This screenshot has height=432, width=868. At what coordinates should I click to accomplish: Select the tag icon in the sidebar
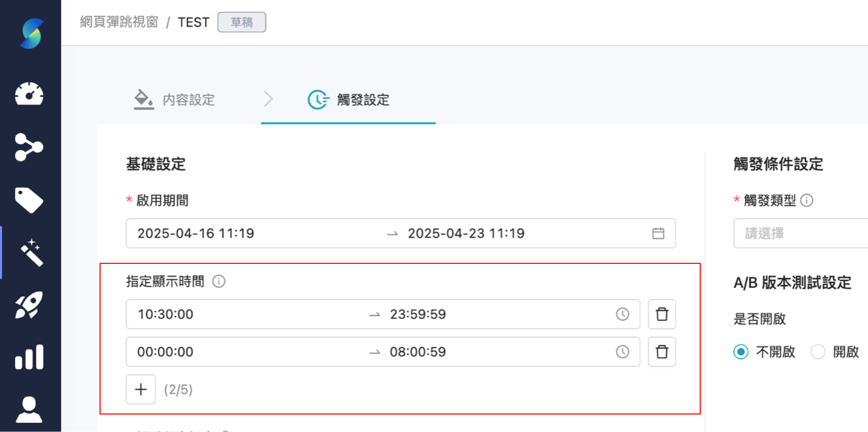30,200
